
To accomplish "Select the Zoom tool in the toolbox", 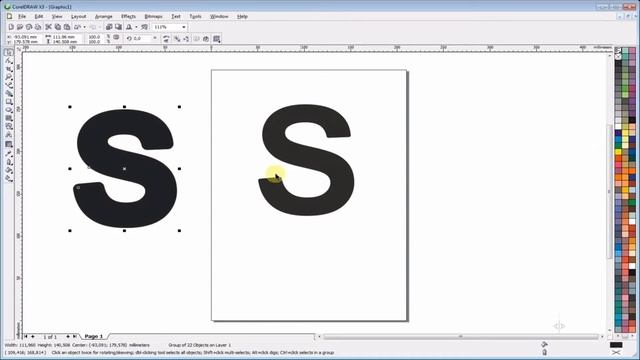I will [9, 77].
